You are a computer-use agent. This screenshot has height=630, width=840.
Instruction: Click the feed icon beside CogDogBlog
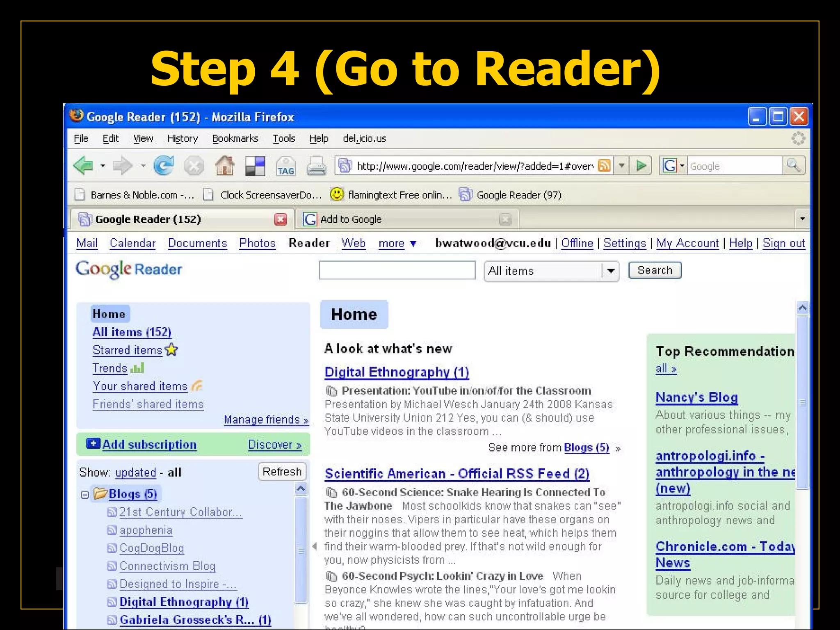pyautogui.click(x=112, y=548)
